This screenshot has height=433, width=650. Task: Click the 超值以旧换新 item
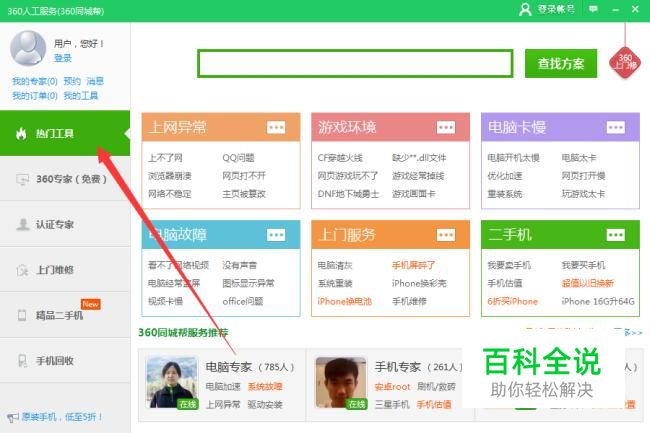[588, 283]
